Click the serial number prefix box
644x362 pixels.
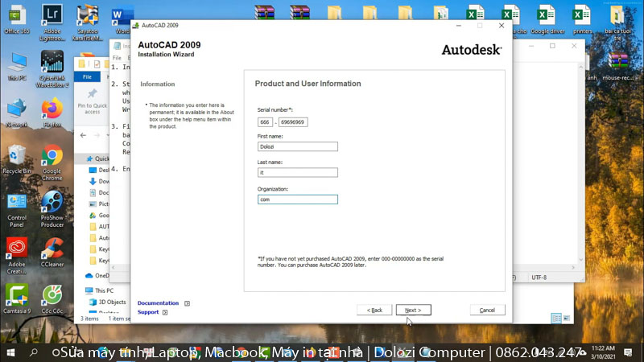tap(265, 121)
